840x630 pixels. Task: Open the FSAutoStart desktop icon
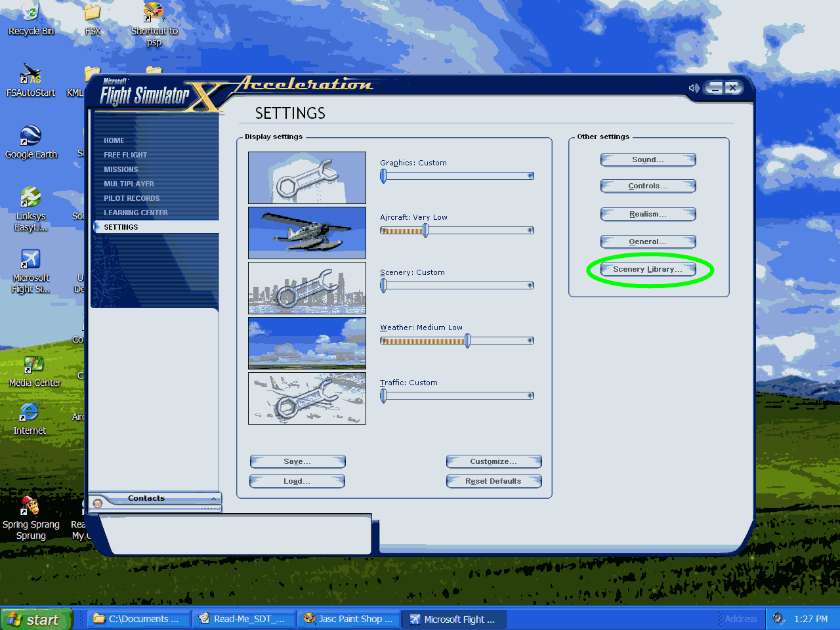(x=30, y=77)
